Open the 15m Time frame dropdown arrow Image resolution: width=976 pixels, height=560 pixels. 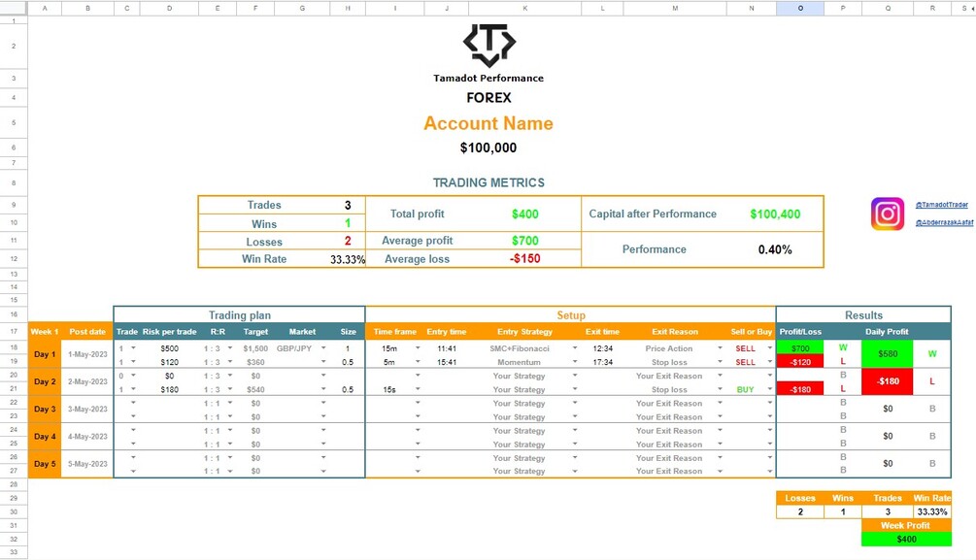(418, 348)
